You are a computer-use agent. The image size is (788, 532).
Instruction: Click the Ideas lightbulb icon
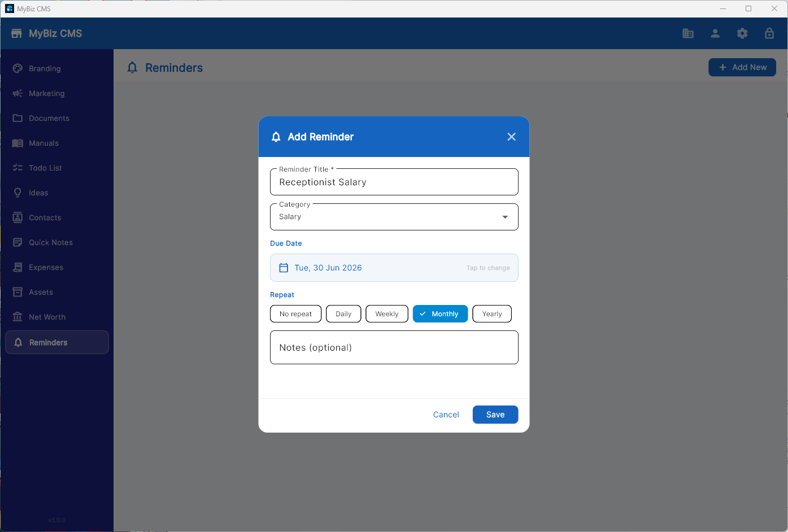click(18, 193)
